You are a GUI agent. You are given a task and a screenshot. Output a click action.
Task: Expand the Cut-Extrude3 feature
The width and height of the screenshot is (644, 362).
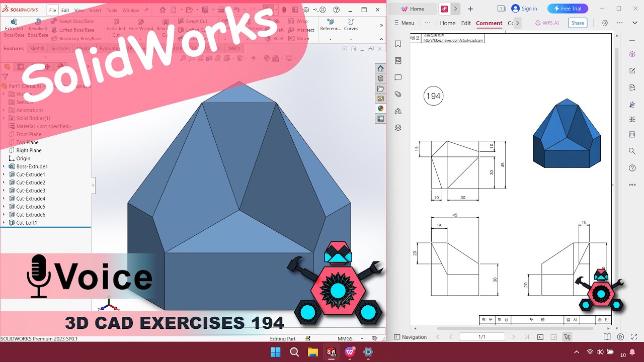[x=4, y=191]
